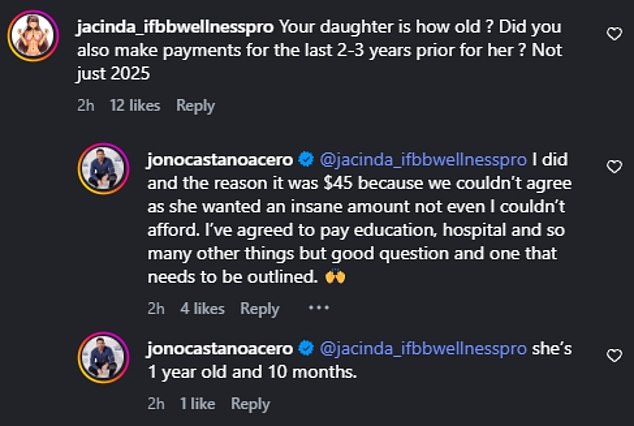Viewport: 634px width, 426px height.
Task: Like jacinda_ifbbwellnesspro's comment with the heart
Action: [614, 34]
